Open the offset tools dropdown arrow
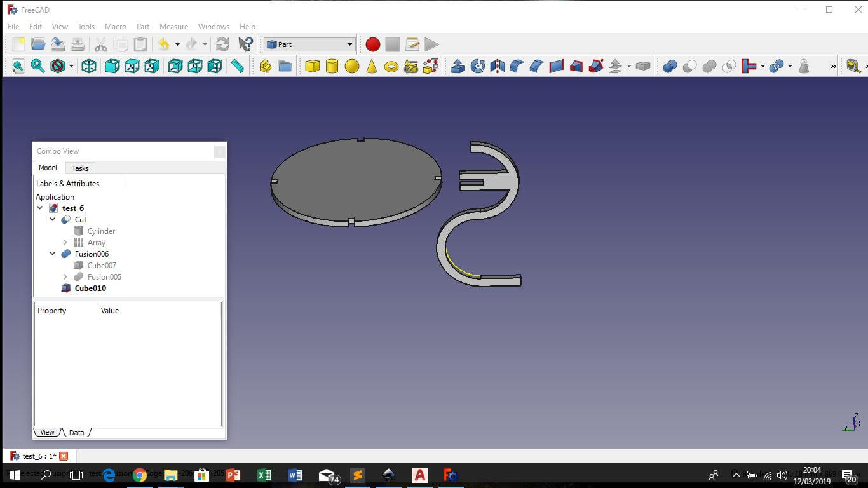Image resolution: width=868 pixels, height=488 pixels. tap(629, 66)
